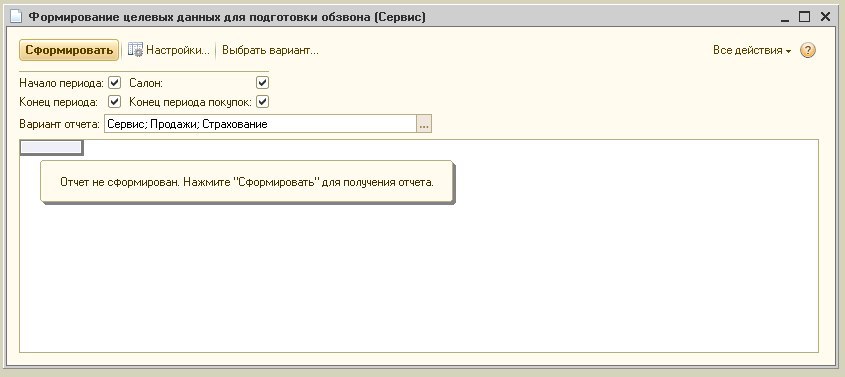845x377 pixels.
Task: Open the Вариант отчета ellipsis selector button
Action: [424, 124]
